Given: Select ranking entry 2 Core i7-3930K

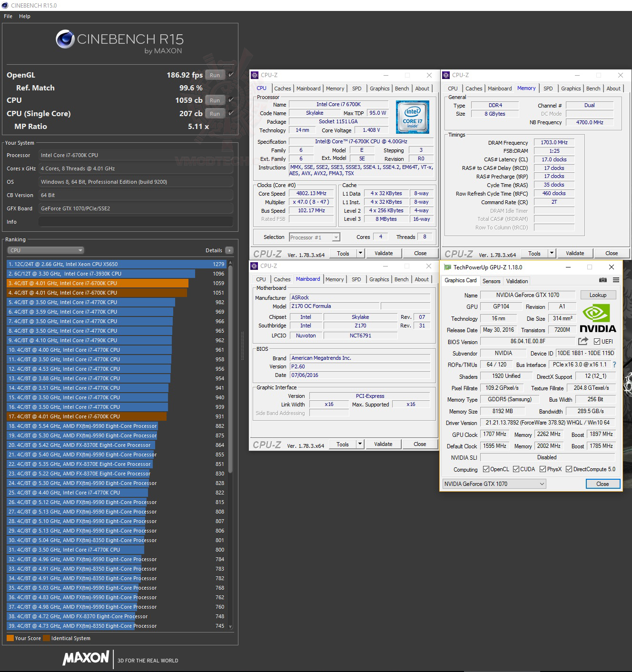Looking at the screenshot, I should (x=116, y=274).
